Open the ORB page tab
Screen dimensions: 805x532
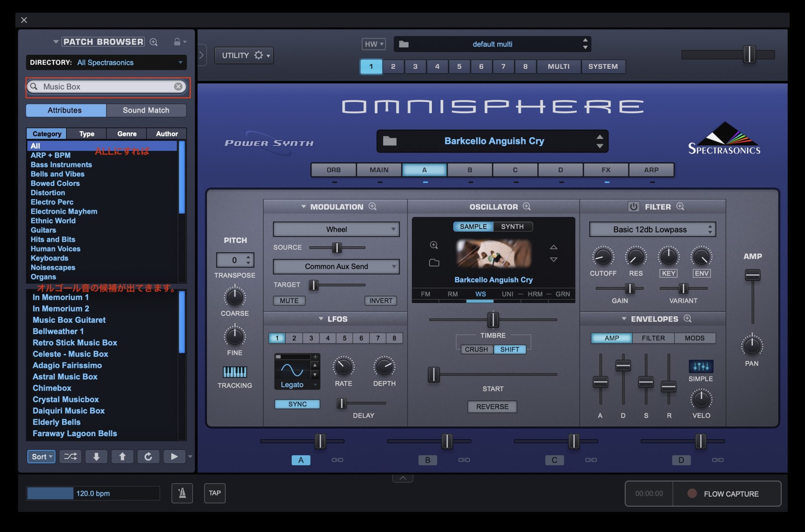coord(334,170)
